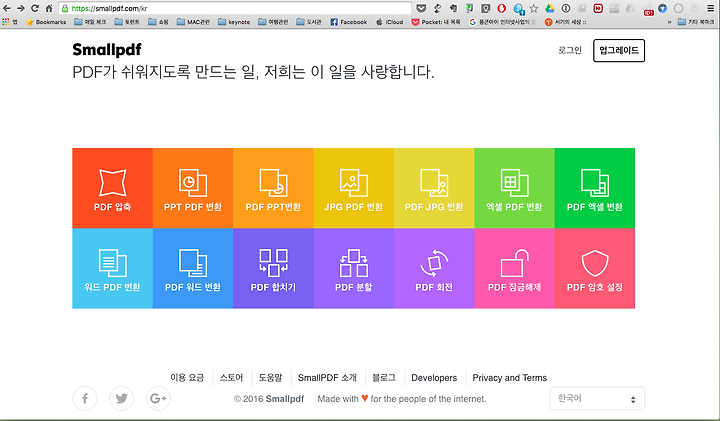The image size is (720, 421).
Task: Go back with the browser back arrow
Action: [6, 8]
